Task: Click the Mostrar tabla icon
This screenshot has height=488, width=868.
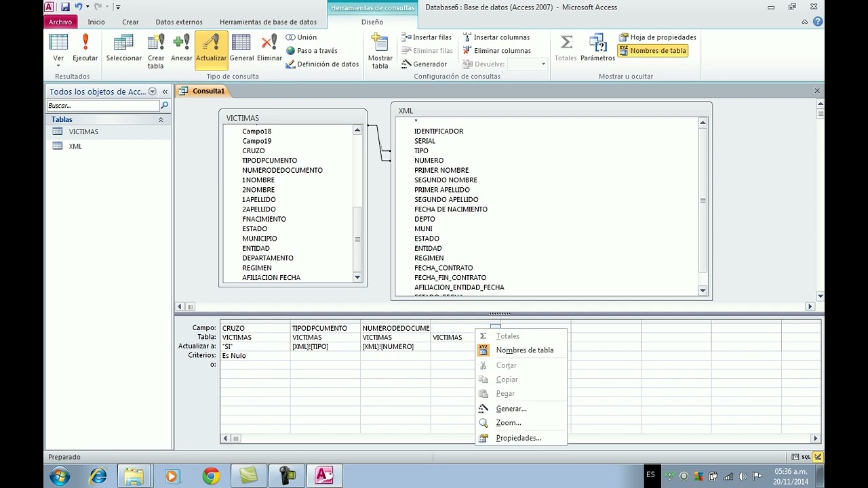Action: tap(380, 51)
